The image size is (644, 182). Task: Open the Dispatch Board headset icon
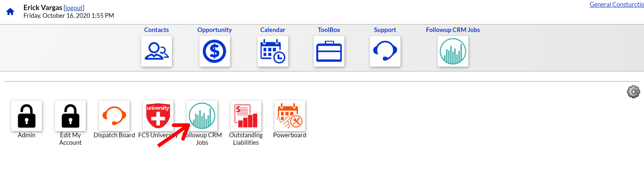pyautogui.click(x=114, y=116)
